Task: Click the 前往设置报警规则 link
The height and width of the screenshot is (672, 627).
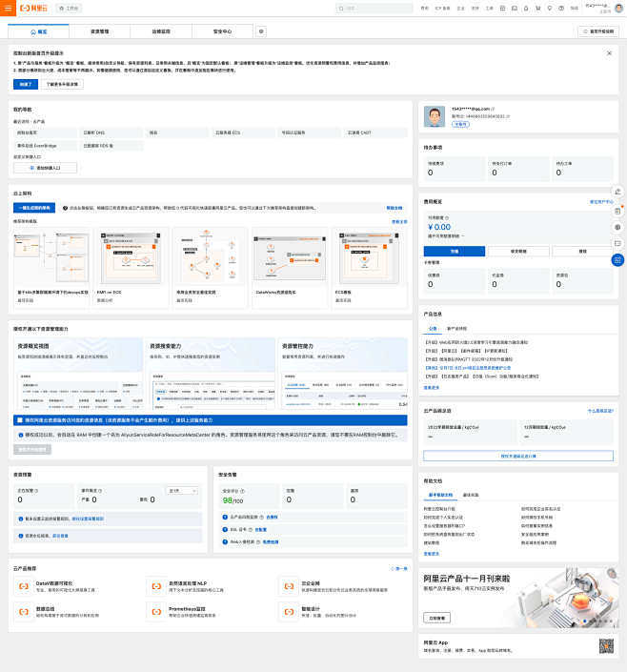Action: tap(88, 519)
